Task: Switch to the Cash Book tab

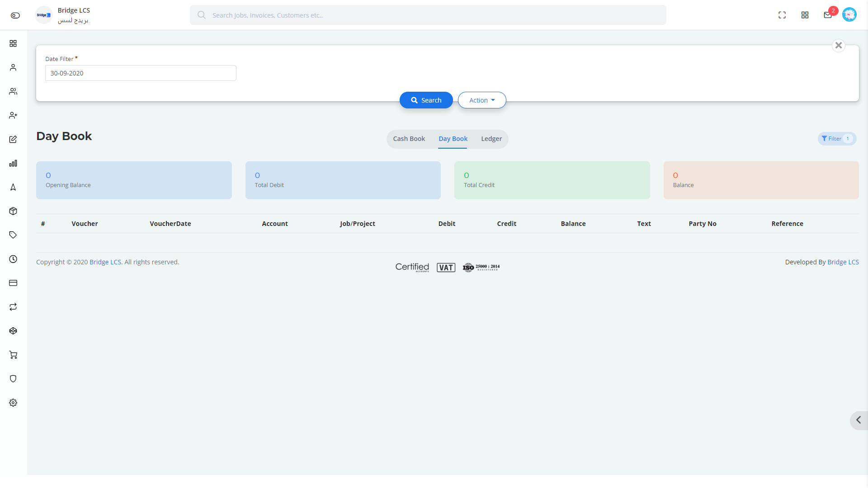Action: pyautogui.click(x=409, y=138)
